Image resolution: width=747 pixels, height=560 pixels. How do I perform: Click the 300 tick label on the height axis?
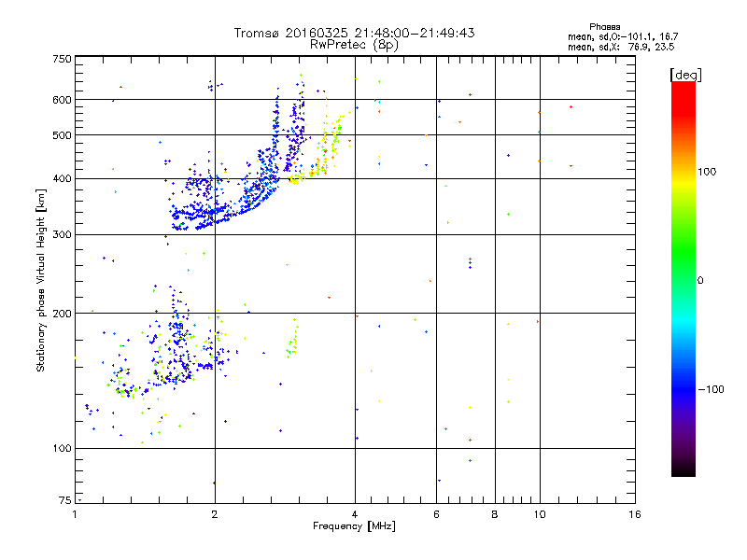(62, 234)
